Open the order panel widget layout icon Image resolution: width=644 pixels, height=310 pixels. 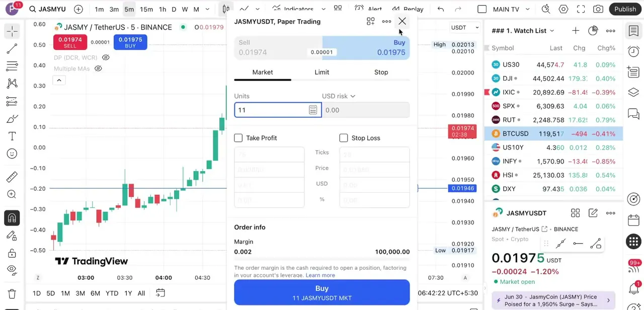(371, 21)
